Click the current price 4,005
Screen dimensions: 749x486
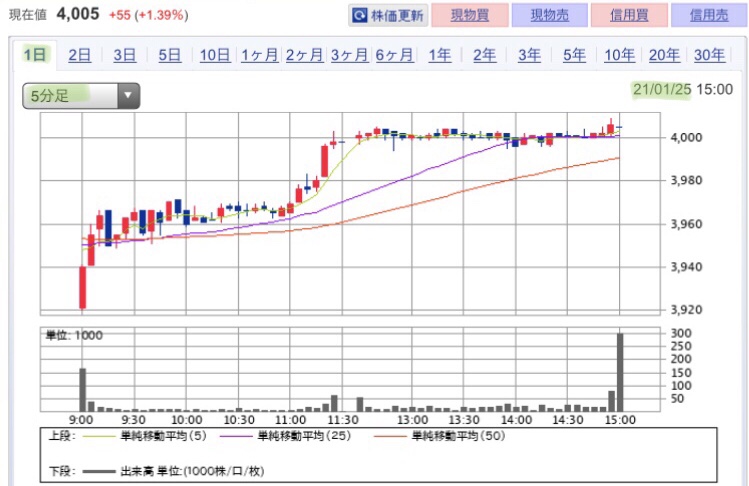pos(78,14)
